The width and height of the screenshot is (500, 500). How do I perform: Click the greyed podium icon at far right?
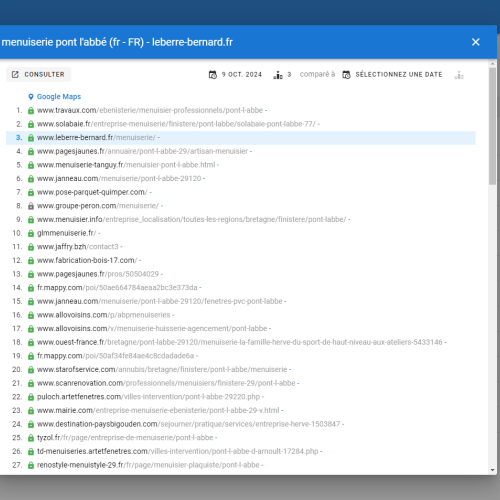pyautogui.click(x=459, y=75)
